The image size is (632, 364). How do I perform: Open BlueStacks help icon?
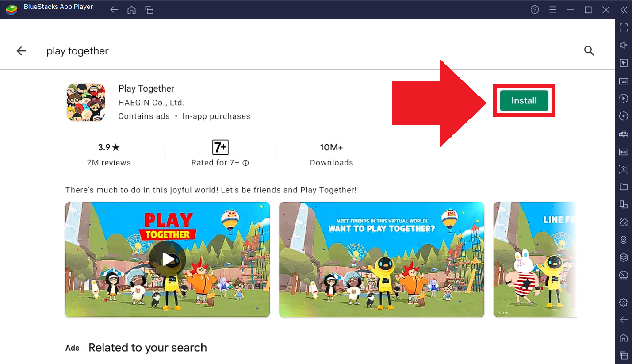click(x=535, y=10)
